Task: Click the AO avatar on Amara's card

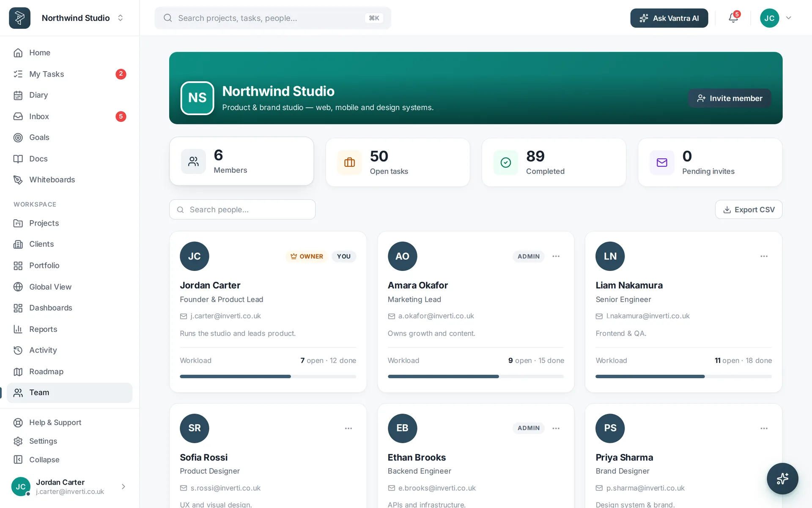Action: [402, 256]
